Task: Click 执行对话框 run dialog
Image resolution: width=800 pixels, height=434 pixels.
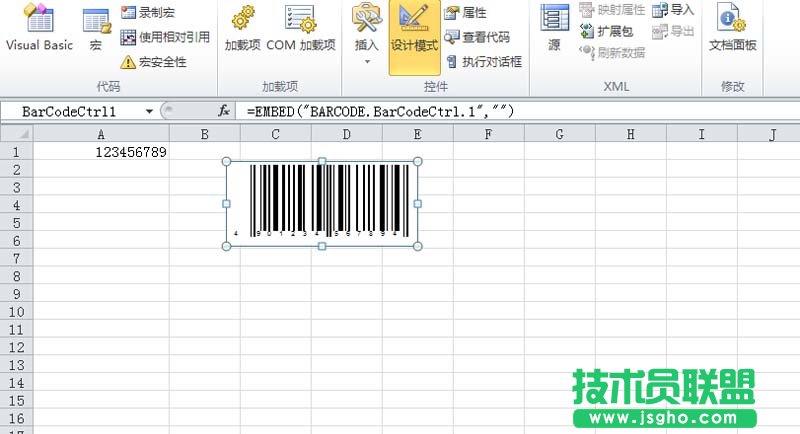Action: (x=484, y=62)
